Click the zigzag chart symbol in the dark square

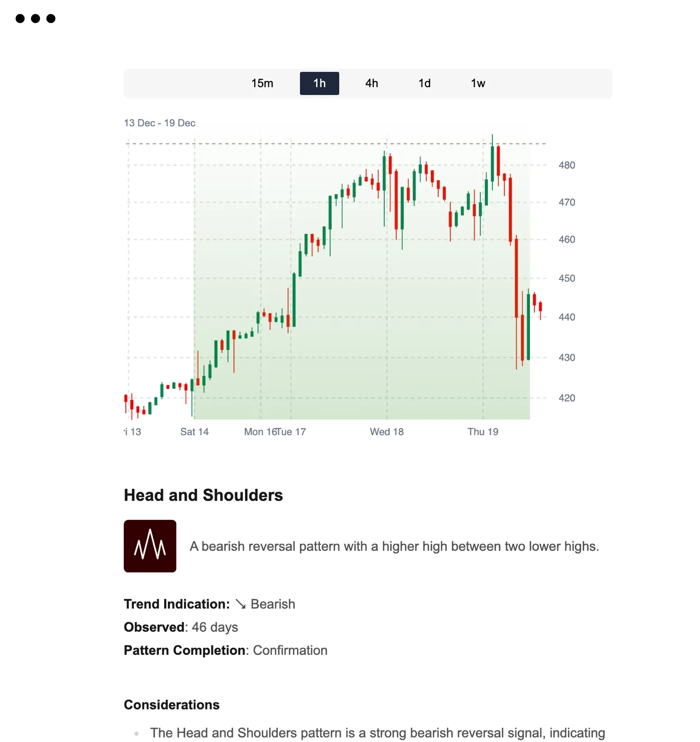(x=150, y=545)
